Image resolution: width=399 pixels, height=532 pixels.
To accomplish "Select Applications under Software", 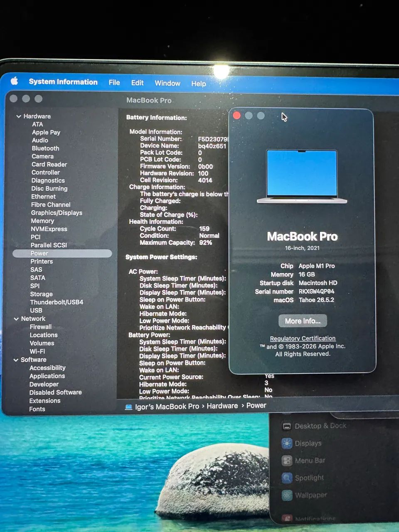I will (47, 376).
